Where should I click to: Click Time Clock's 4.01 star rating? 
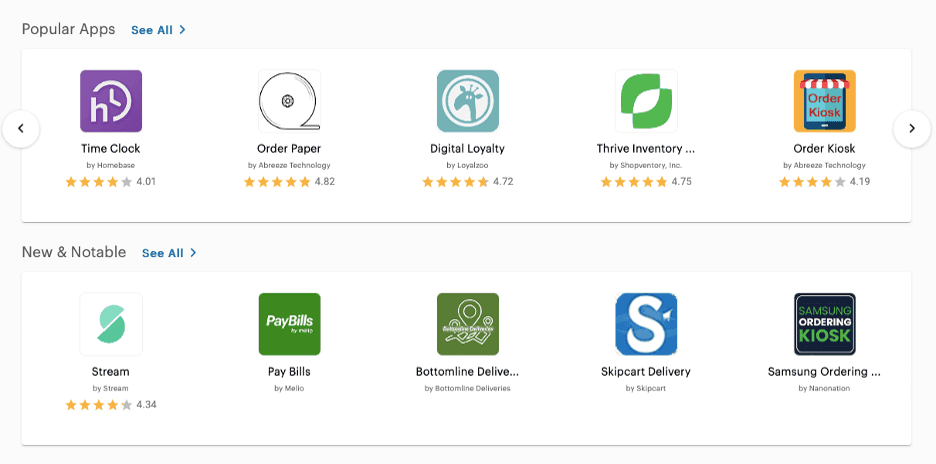point(111,182)
